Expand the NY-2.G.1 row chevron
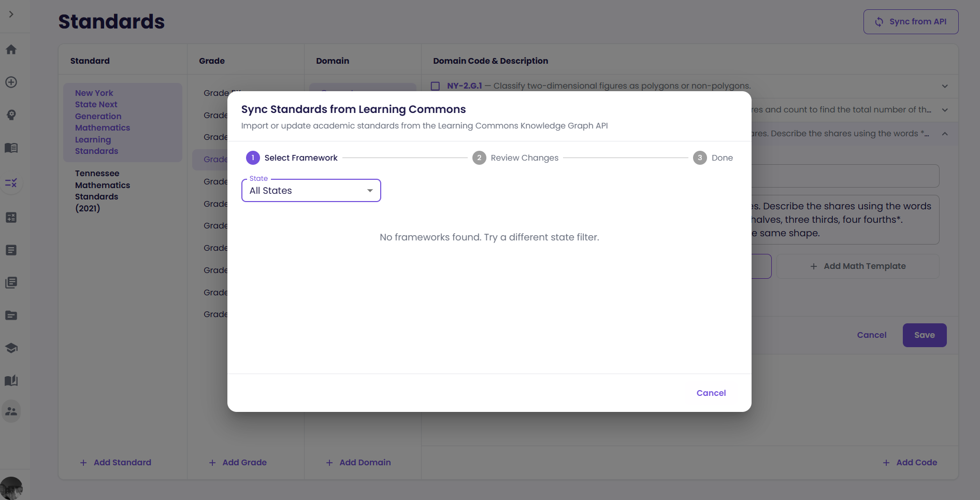This screenshot has width=980, height=500. coord(945,86)
